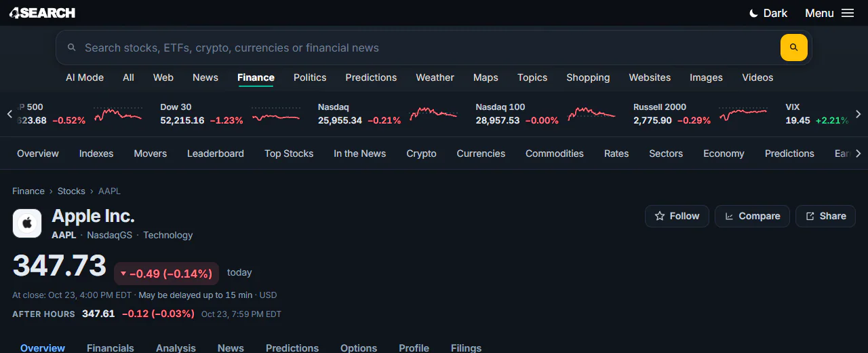Open the Crypto section

point(421,153)
